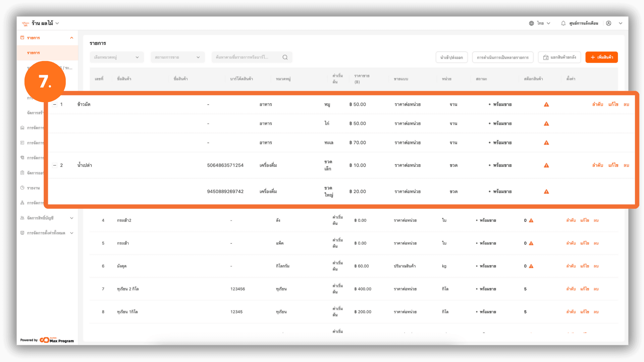
Task: Open the สถานะการขาย status dropdown
Action: tap(177, 57)
